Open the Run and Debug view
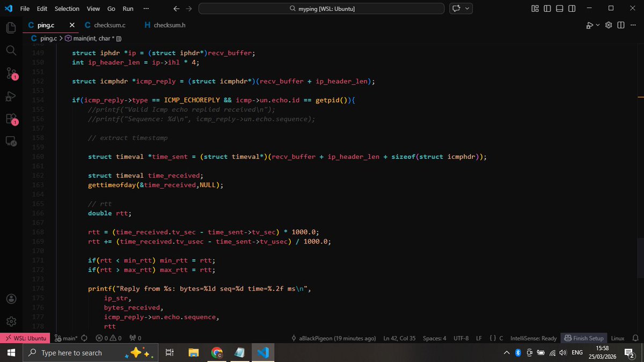Screen dimensions: 644x362 point(11,96)
